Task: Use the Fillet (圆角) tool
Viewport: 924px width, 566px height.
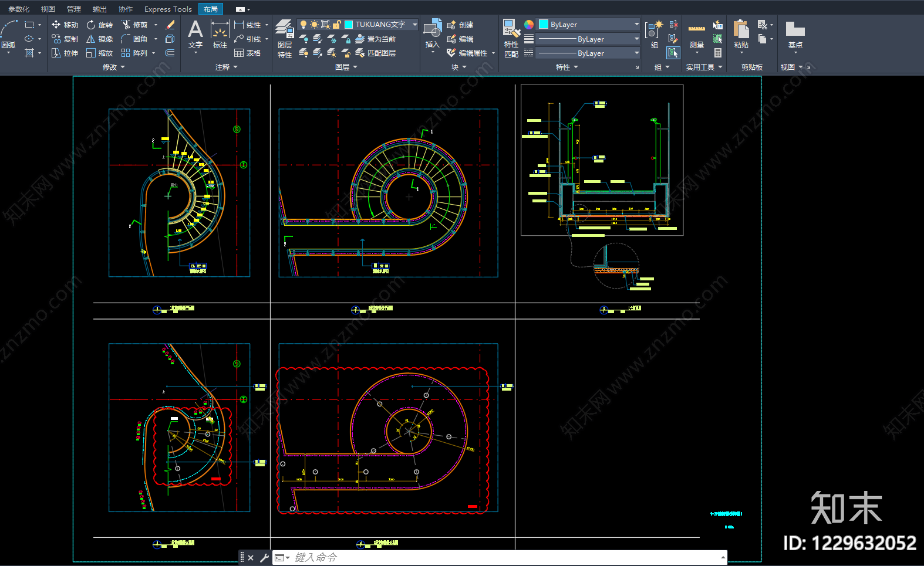Action: point(134,39)
